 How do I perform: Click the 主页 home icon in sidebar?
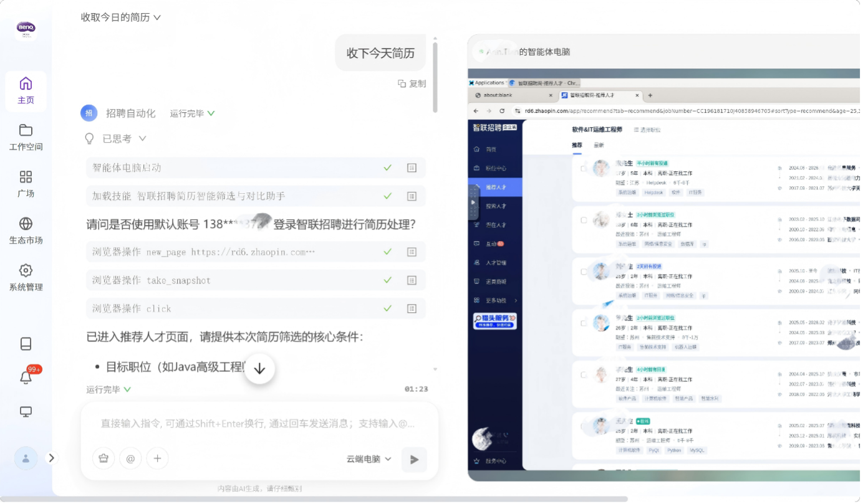click(26, 91)
